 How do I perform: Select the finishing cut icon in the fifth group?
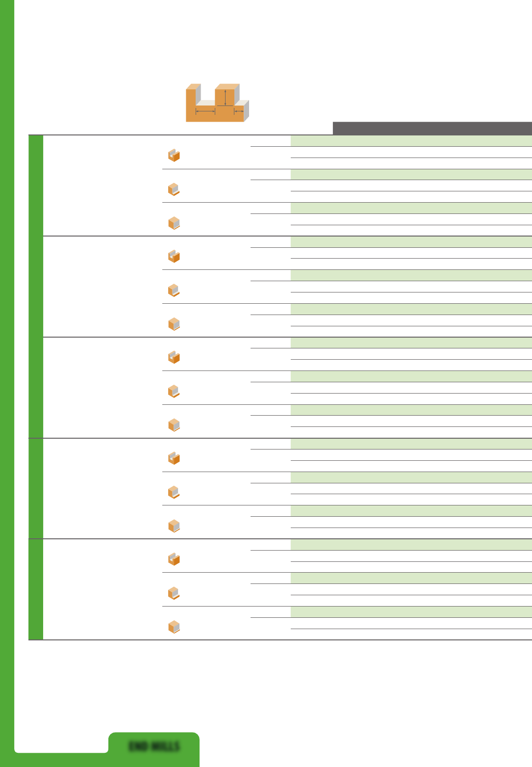tap(174, 627)
